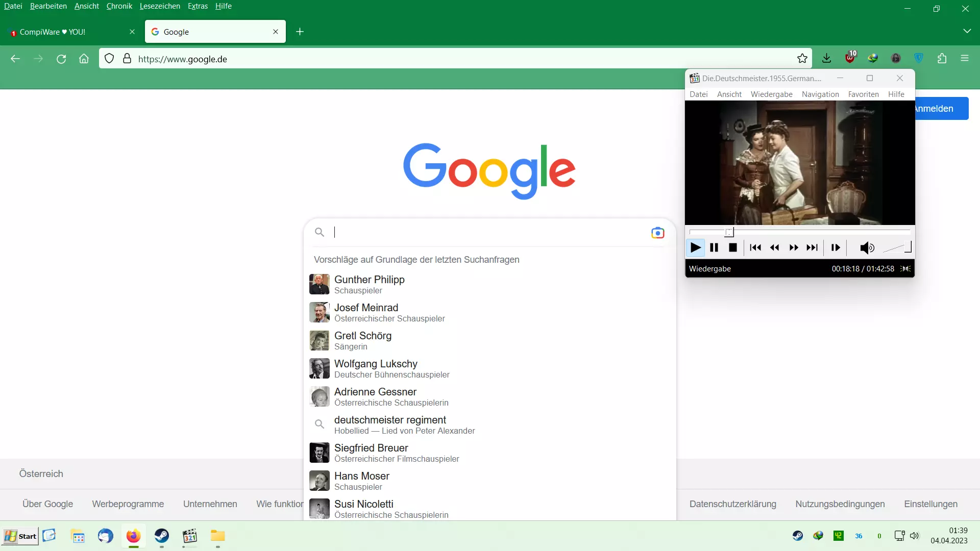Reload the page with the refresh icon
Viewport: 980px width, 551px height.
61,59
